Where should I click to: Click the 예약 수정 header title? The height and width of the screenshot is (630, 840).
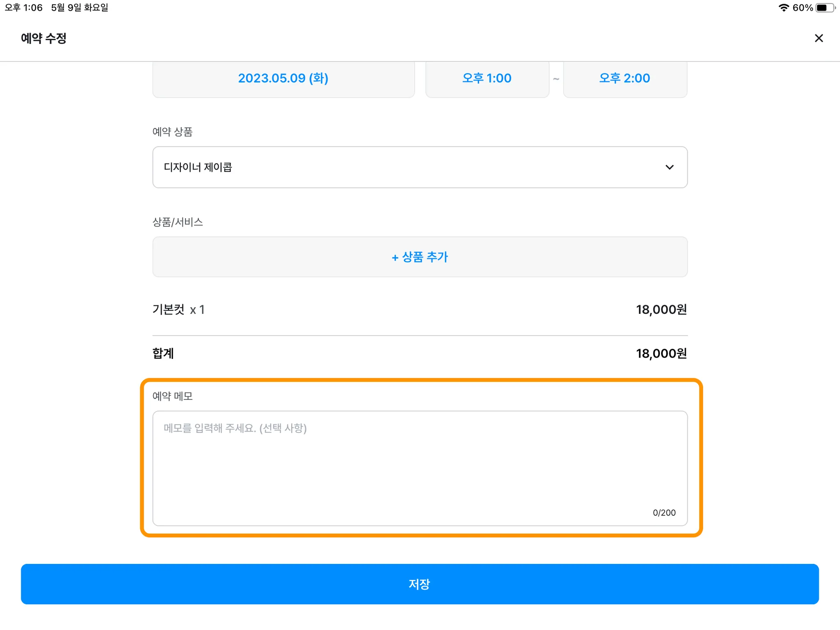click(43, 38)
